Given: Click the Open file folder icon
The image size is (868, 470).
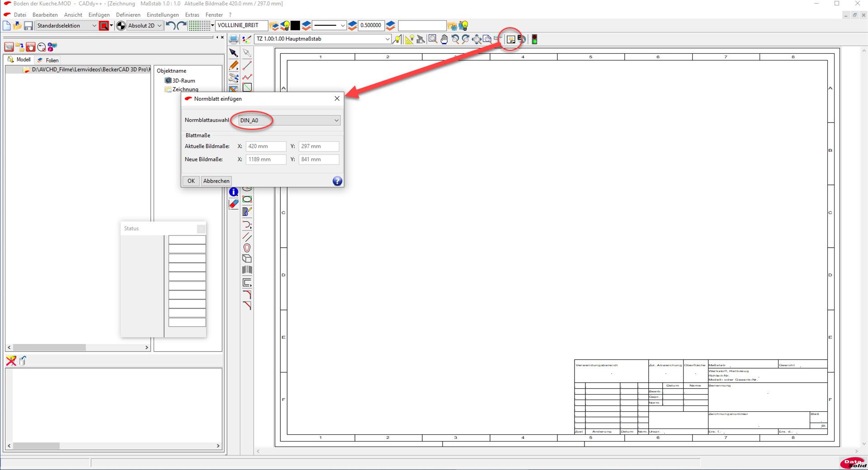Looking at the screenshot, I should coord(18,26).
